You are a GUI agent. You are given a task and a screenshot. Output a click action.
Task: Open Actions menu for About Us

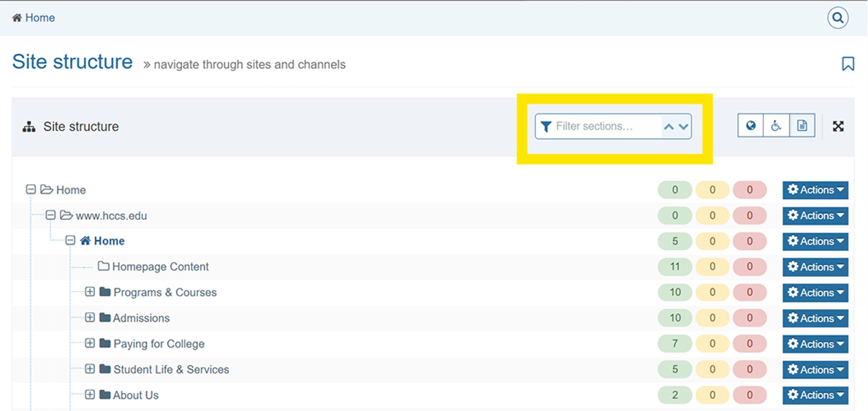point(815,395)
